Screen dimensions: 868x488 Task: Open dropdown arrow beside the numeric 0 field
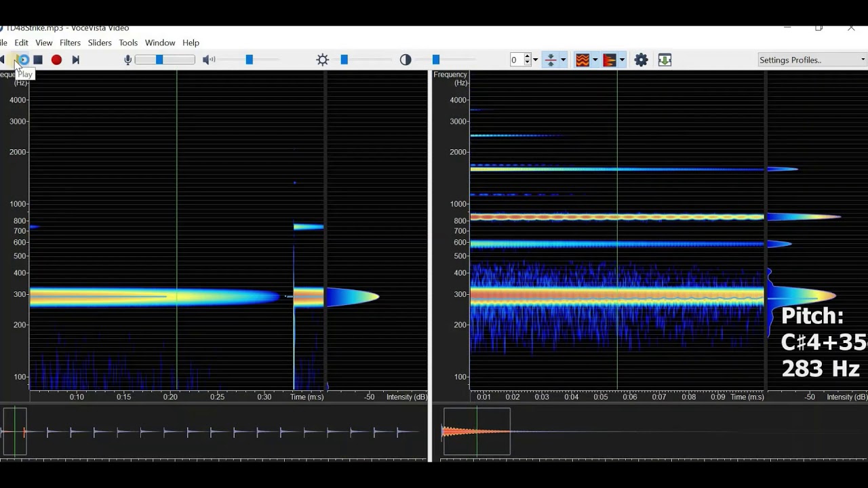536,60
